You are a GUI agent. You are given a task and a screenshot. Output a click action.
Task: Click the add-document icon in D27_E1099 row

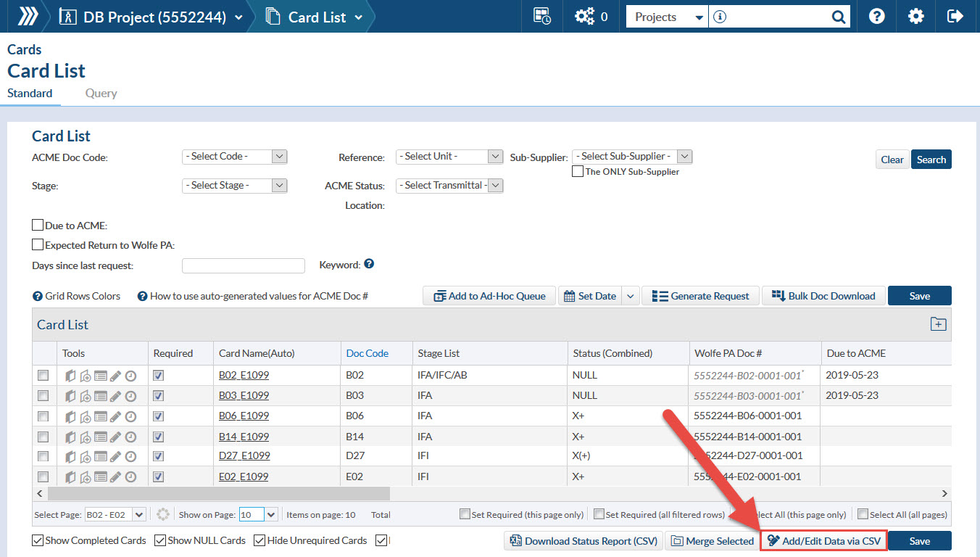point(86,456)
